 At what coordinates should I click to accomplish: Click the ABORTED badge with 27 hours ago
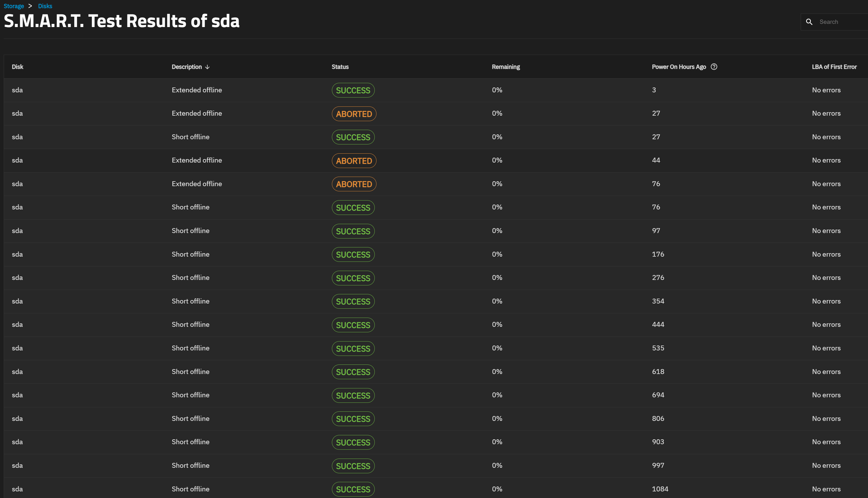tap(354, 114)
